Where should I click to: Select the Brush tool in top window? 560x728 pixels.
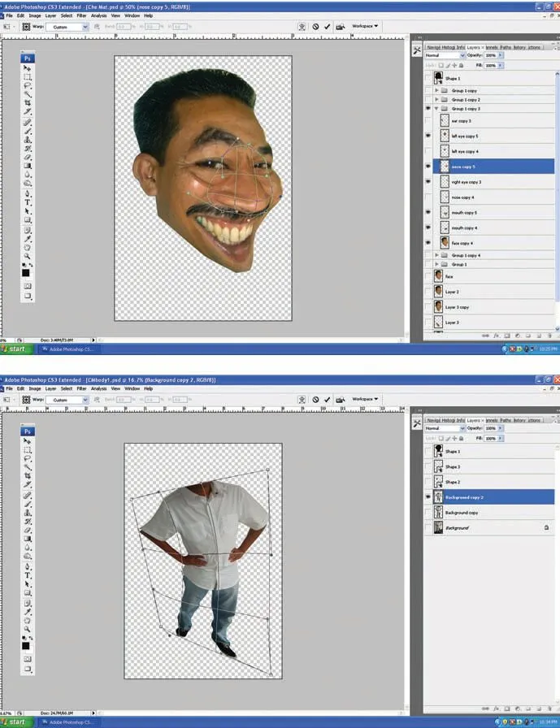coord(28,131)
